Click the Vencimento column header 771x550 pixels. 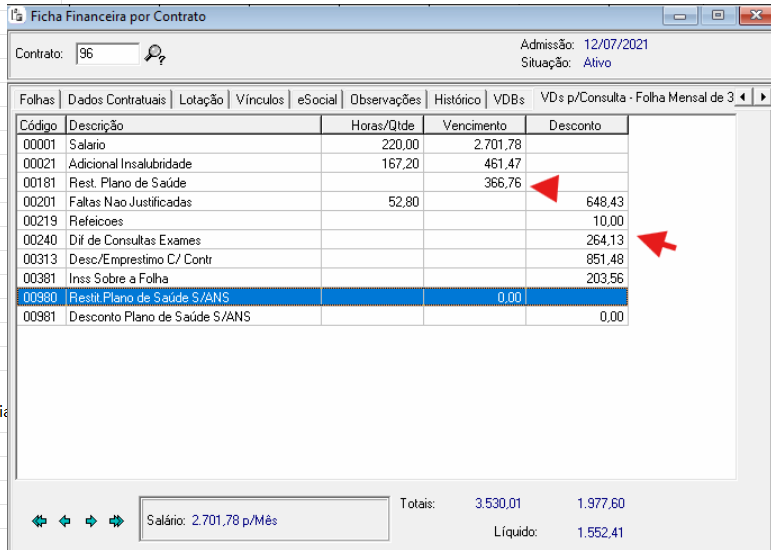(475, 125)
